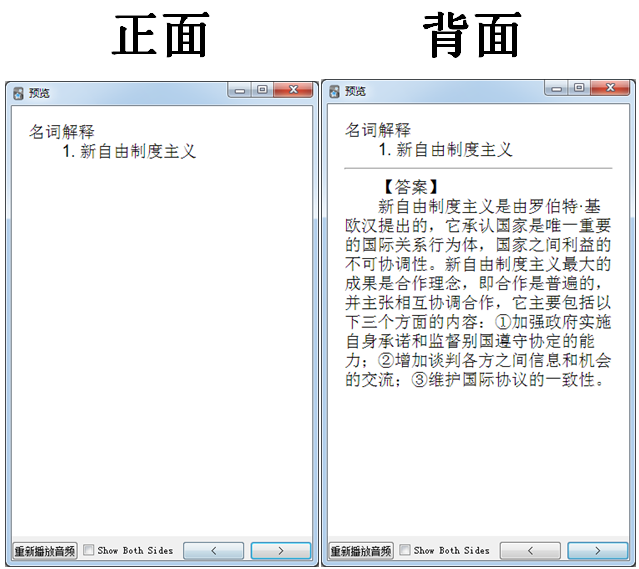Close the right preview window

coord(610,88)
